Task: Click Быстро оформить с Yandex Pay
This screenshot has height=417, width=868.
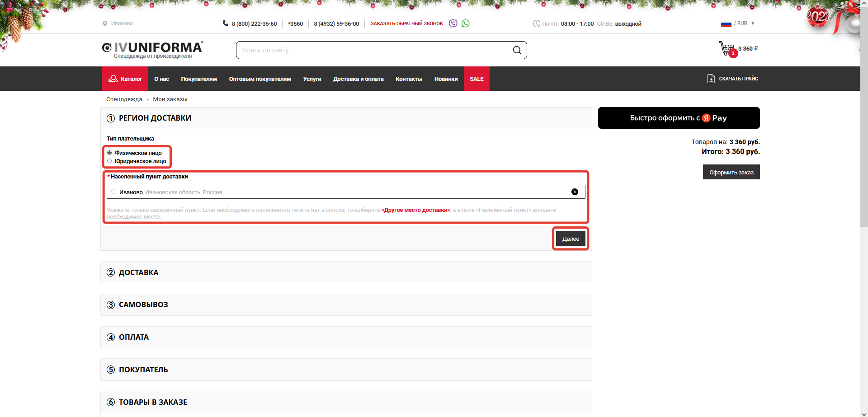Action: pyautogui.click(x=679, y=118)
